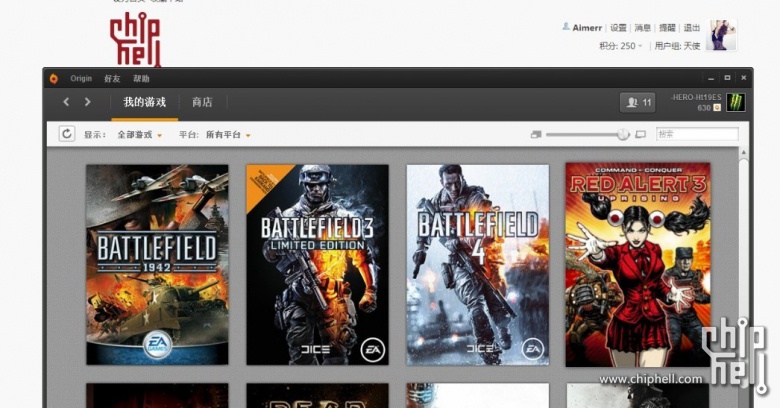Click the 用户组: 天使 text
This screenshot has height=408, width=780.
tap(678, 46)
